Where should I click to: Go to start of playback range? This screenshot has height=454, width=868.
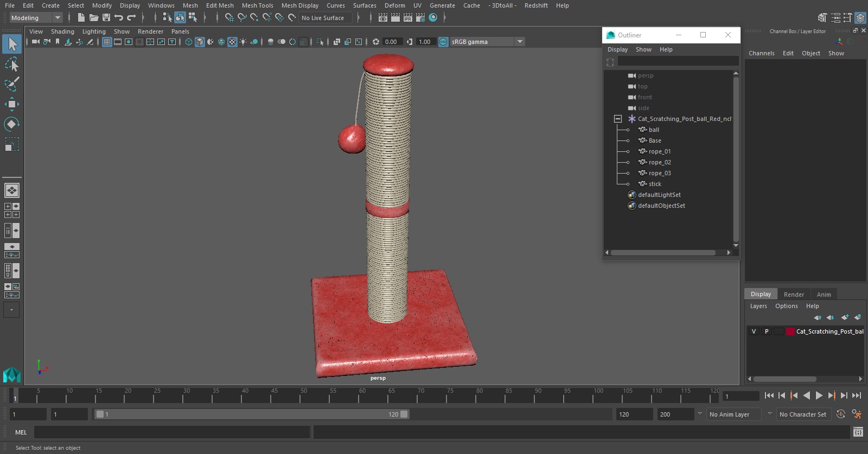769,395
